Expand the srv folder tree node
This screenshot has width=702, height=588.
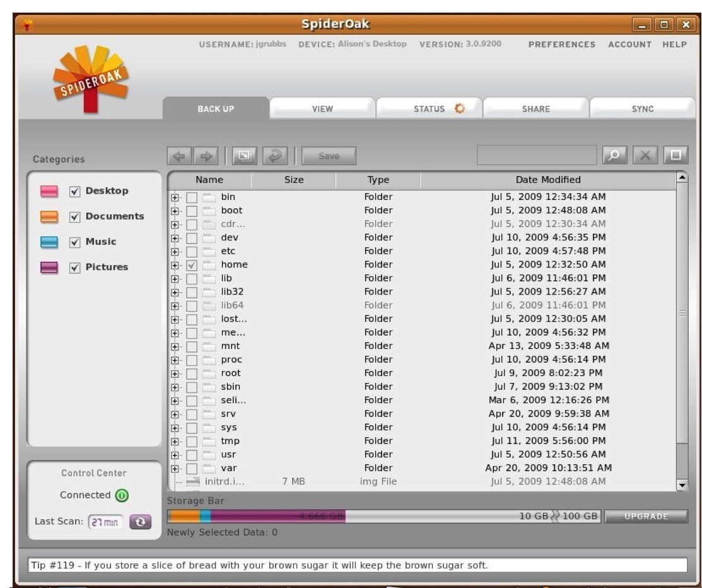coord(175,415)
